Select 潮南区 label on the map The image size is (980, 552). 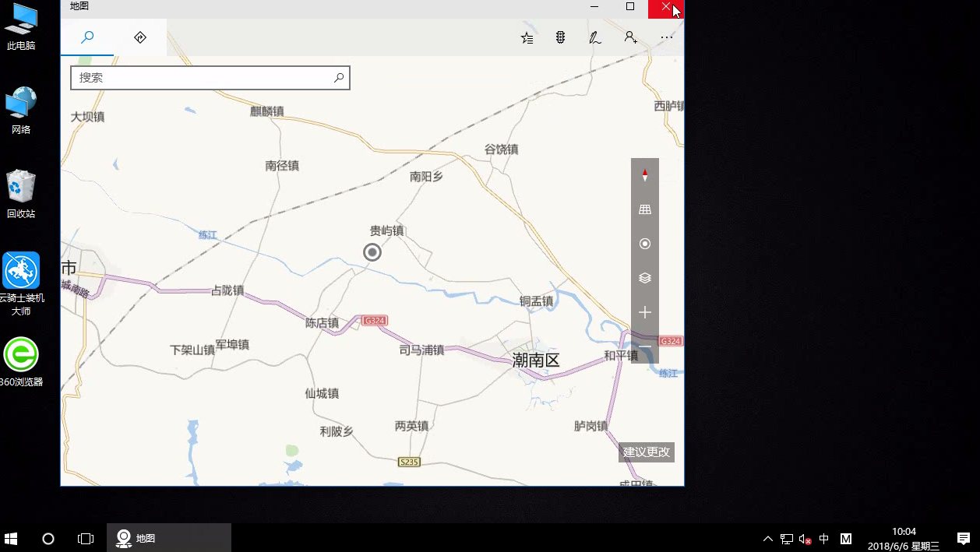536,359
